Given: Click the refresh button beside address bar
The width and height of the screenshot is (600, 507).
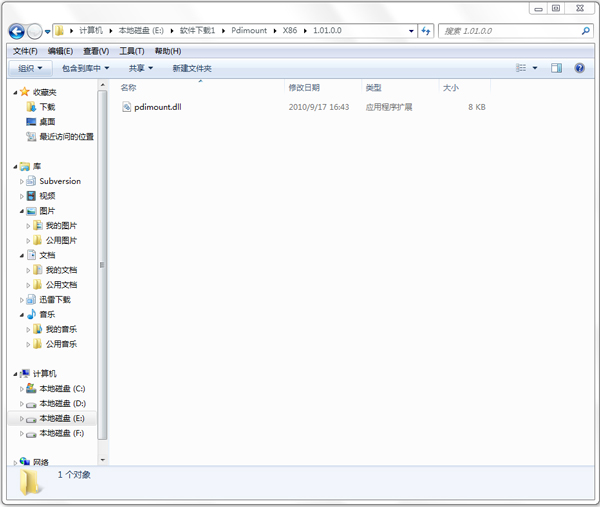Looking at the screenshot, I should 427,31.
